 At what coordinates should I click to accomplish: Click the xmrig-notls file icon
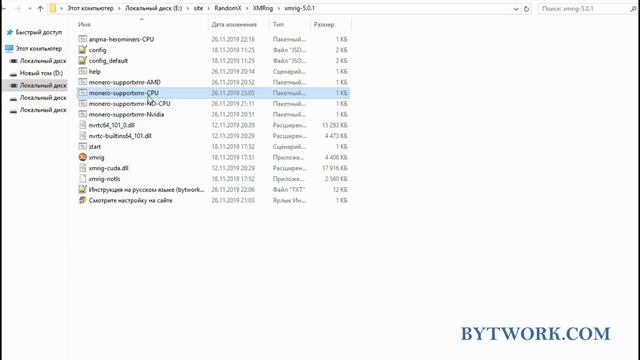[x=82, y=179]
